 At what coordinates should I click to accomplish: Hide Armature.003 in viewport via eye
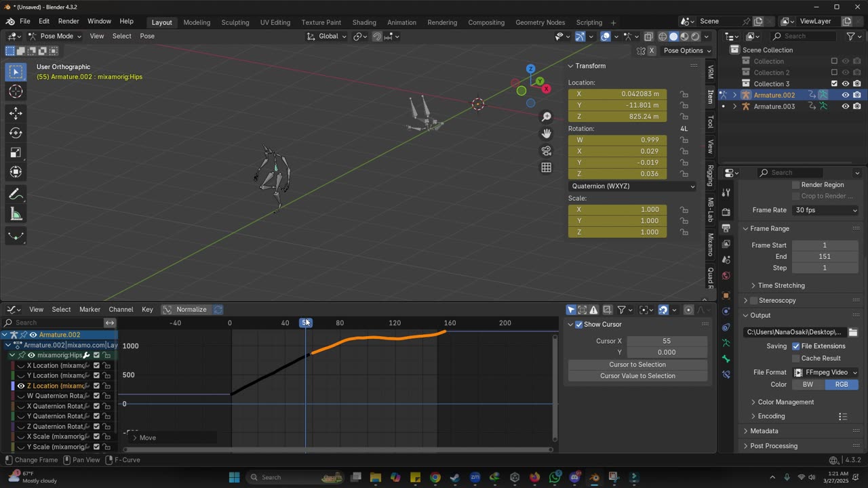[x=846, y=106]
